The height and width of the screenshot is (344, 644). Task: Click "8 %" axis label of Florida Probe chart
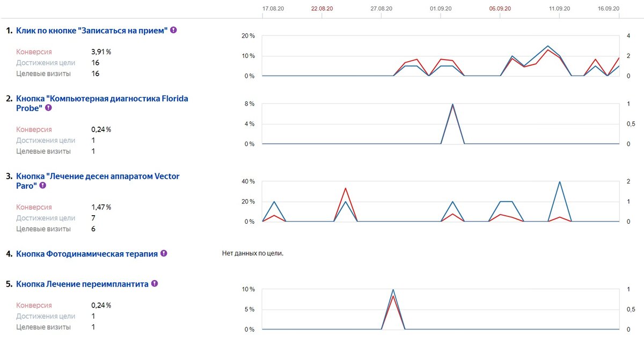[x=250, y=104]
